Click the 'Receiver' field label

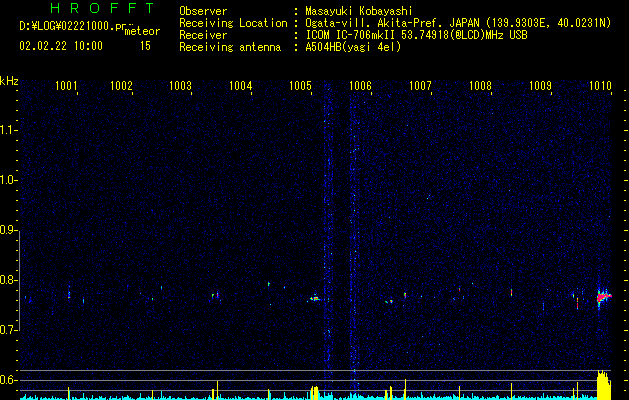tap(203, 35)
